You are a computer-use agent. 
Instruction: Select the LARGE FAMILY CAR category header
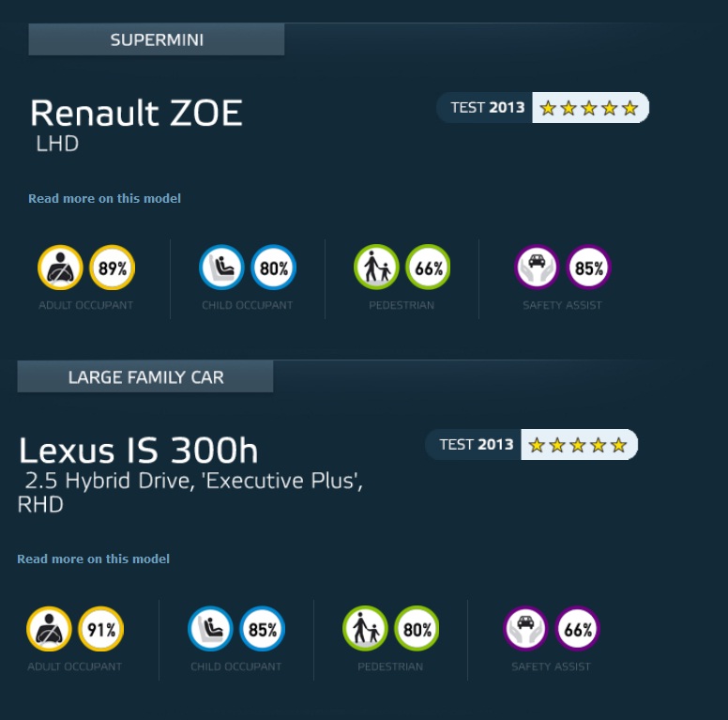pyautogui.click(x=145, y=376)
